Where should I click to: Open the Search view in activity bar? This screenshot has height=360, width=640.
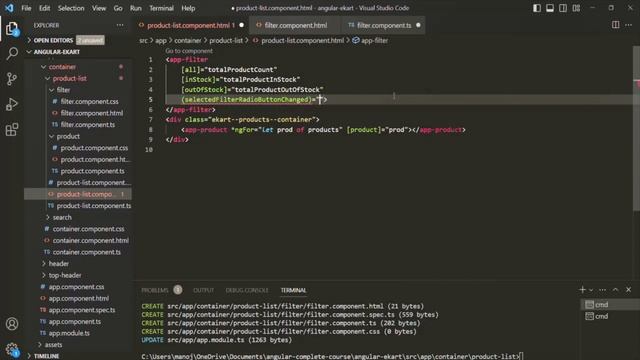[x=12, y=53]
